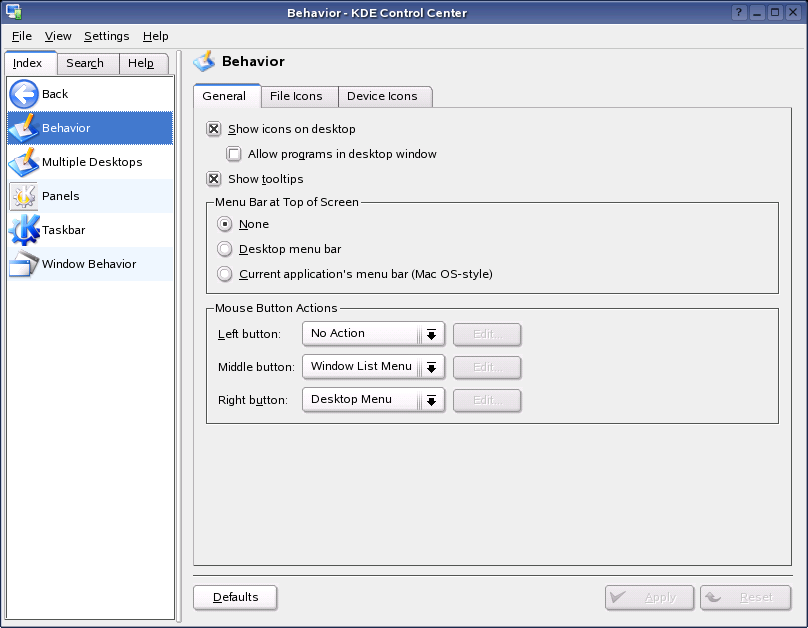Open the Settings menu
The width and height of the screenshot is (808, 628).
[x=107, y=36]
